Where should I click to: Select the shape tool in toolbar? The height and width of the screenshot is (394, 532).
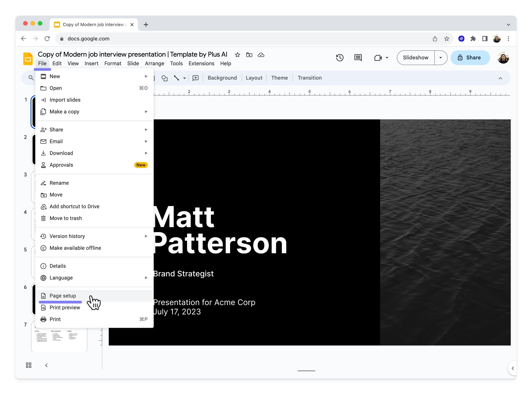click(x=164, y=78)
